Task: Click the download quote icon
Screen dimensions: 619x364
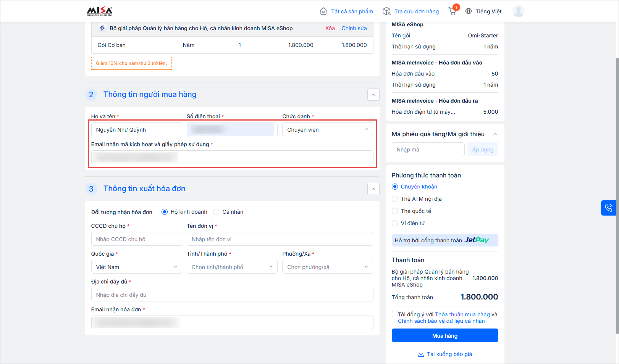Action: [x=421, y=354]
